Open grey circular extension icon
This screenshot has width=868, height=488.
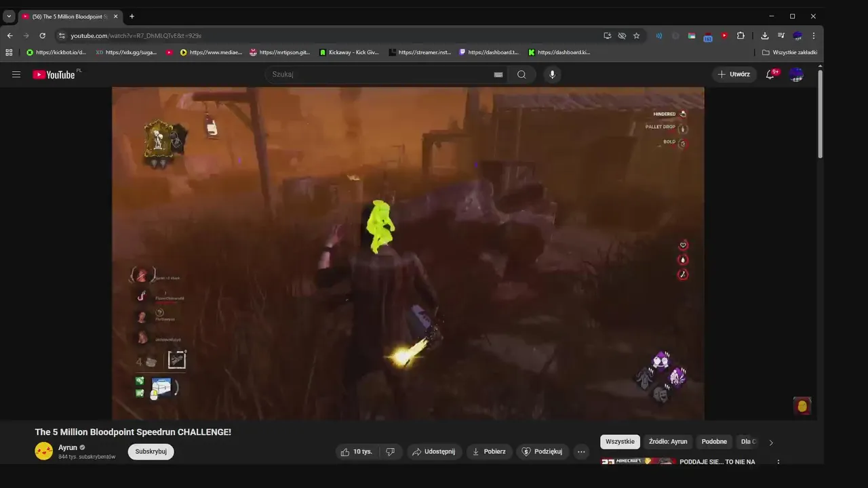tap(675, 35)
